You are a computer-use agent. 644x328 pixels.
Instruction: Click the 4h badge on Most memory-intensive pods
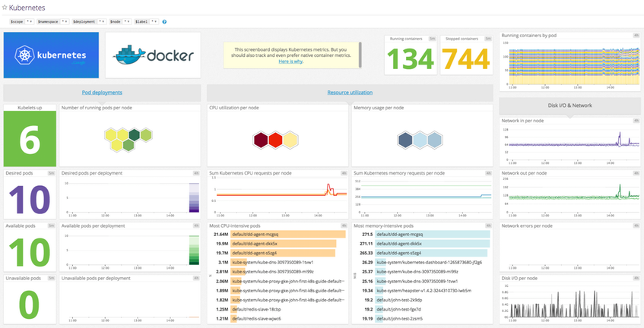coord(488,225)
